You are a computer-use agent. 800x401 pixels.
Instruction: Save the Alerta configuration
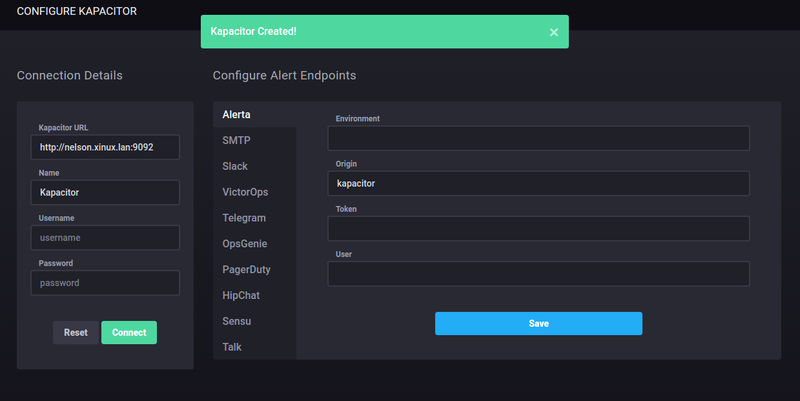tap(538, 323)
